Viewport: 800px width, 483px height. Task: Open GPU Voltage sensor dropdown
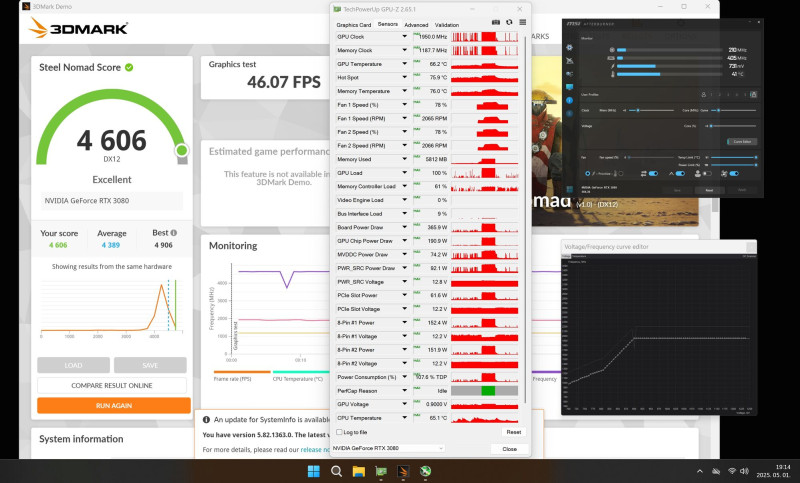[x=405, y=404]
